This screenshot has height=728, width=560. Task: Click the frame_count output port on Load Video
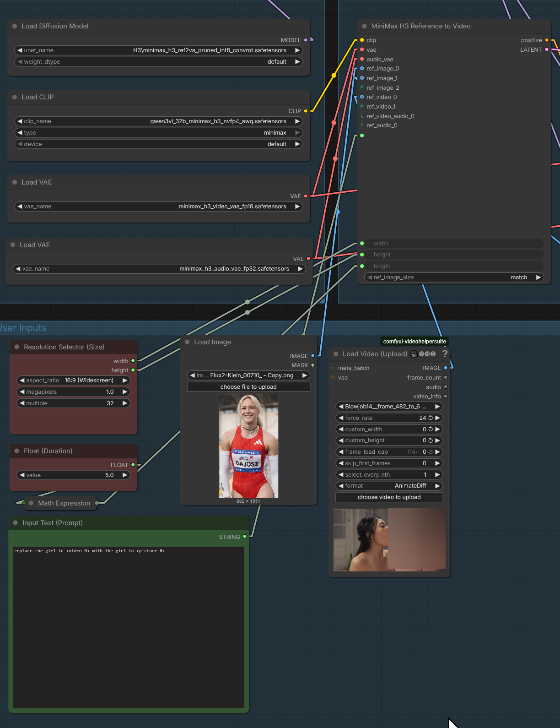click(x=446, y=378)
